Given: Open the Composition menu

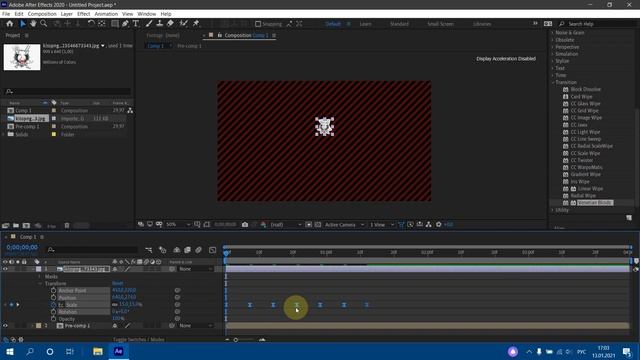Looking at the screenshot, I should (42, 14).
